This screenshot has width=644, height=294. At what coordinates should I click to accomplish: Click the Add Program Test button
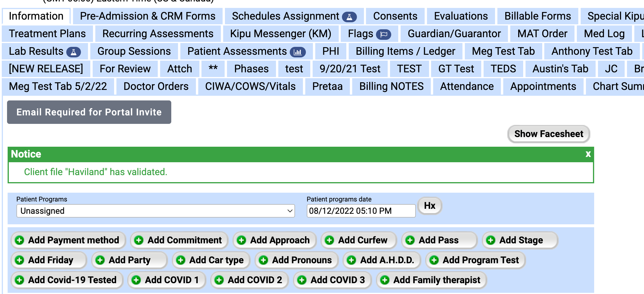click(475, 260)
